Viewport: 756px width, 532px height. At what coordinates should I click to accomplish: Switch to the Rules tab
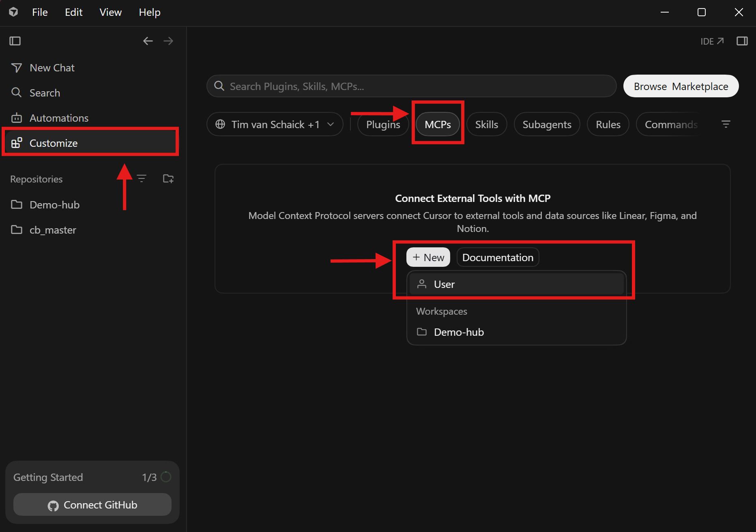(608, 124)
